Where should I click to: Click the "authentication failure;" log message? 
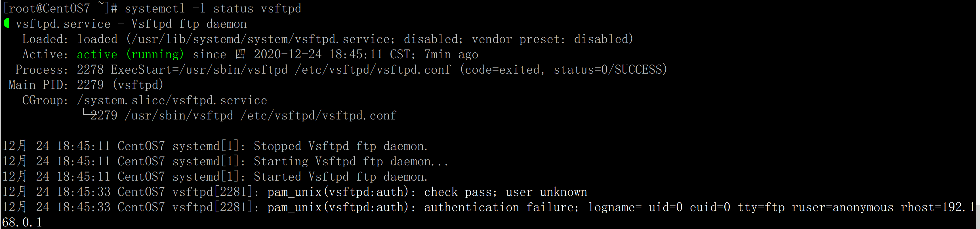(x=501, y=207)
